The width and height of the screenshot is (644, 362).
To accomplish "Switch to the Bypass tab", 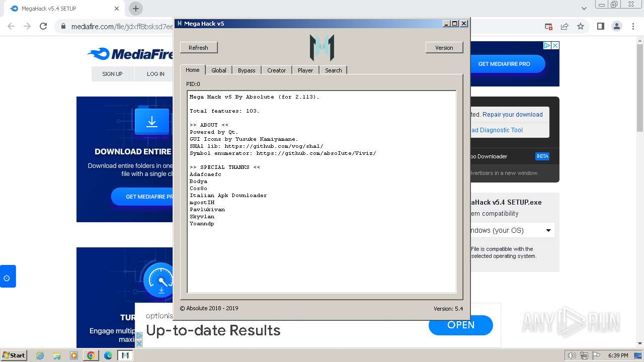I will click(x=247, y=70).
